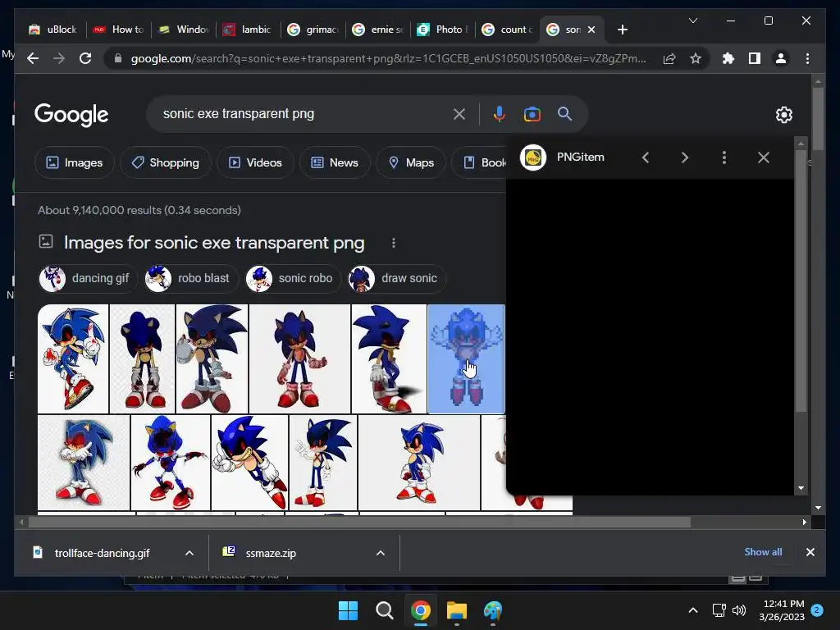Submit the search with the magnifier icon
The image size is (840, 630).
click(564, 114)
